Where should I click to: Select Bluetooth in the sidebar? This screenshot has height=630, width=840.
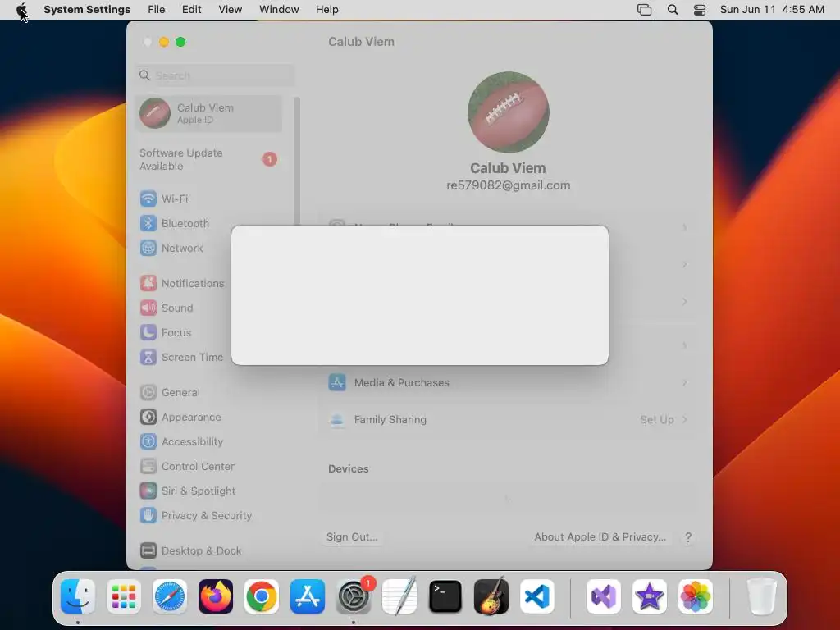pos(209,223)
